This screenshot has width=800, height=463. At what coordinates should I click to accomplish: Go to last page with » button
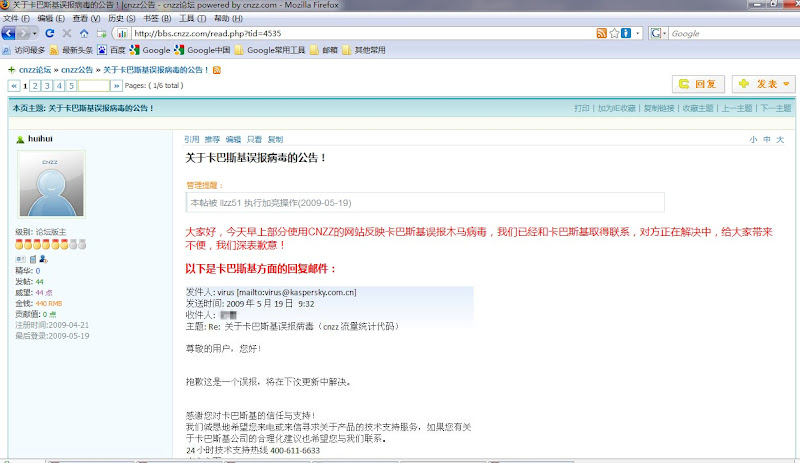(116, 86)
